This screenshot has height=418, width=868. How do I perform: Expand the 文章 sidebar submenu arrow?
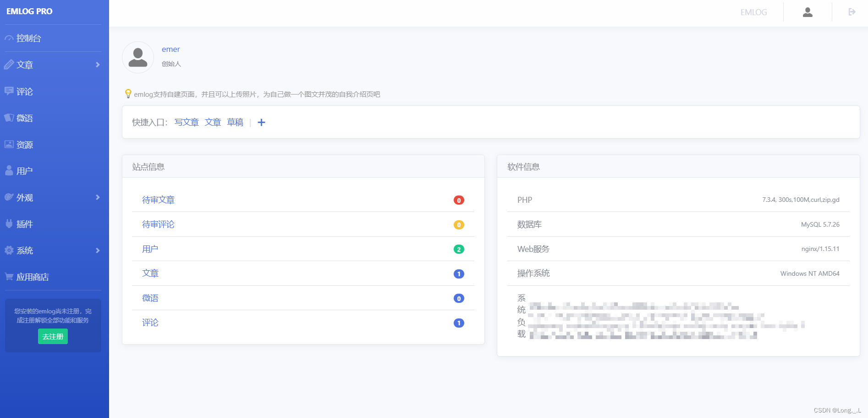click(98, 65)
